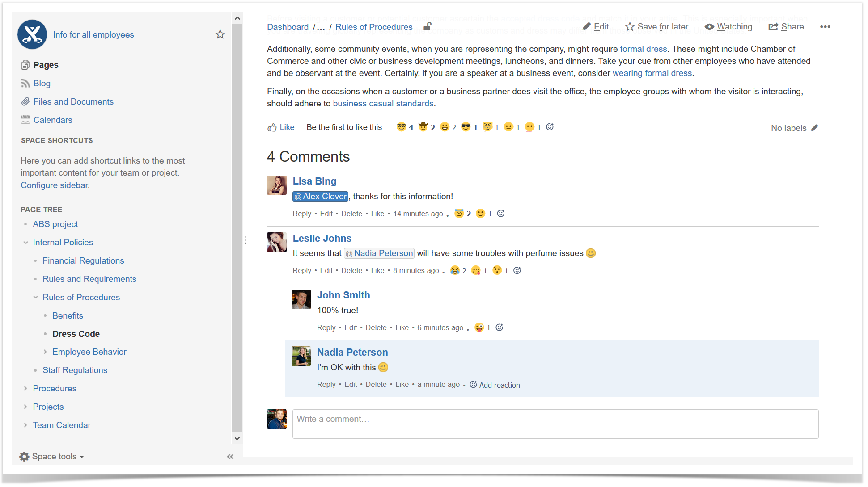Click the Save for later icon
868x487 pixels.
630,26
